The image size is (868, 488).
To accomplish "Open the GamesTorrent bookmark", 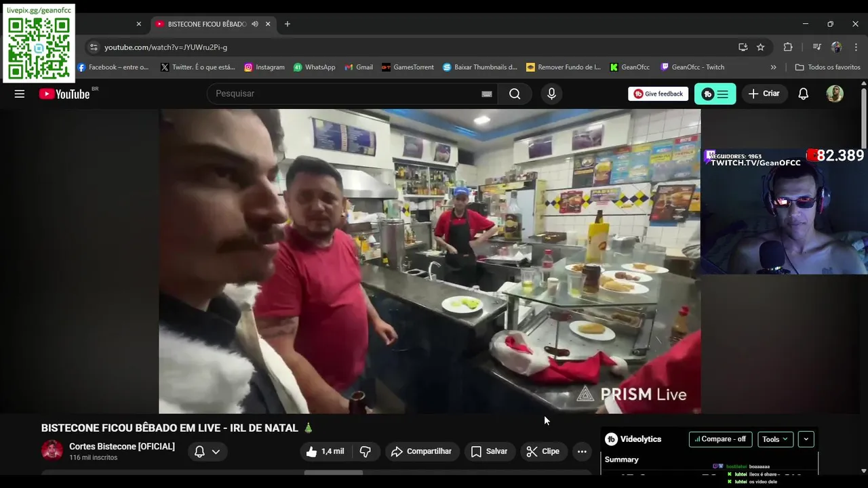I will pos(408,67).
